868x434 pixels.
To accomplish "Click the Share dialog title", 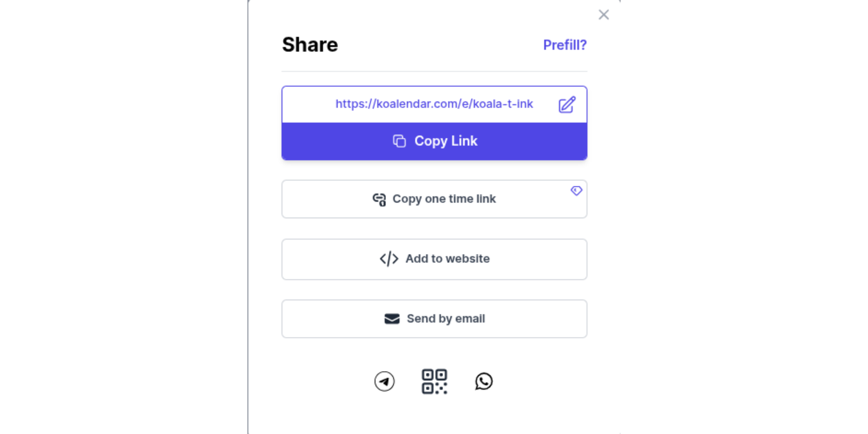I will (310, 44).
